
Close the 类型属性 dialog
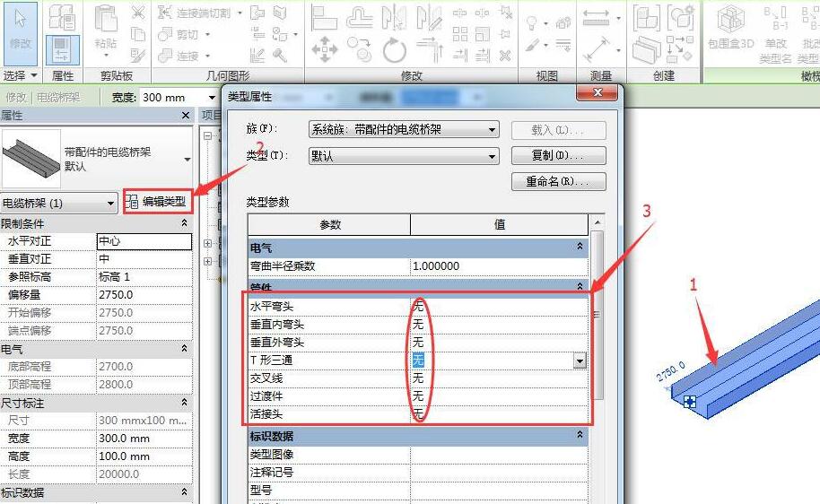click(598, 92)
